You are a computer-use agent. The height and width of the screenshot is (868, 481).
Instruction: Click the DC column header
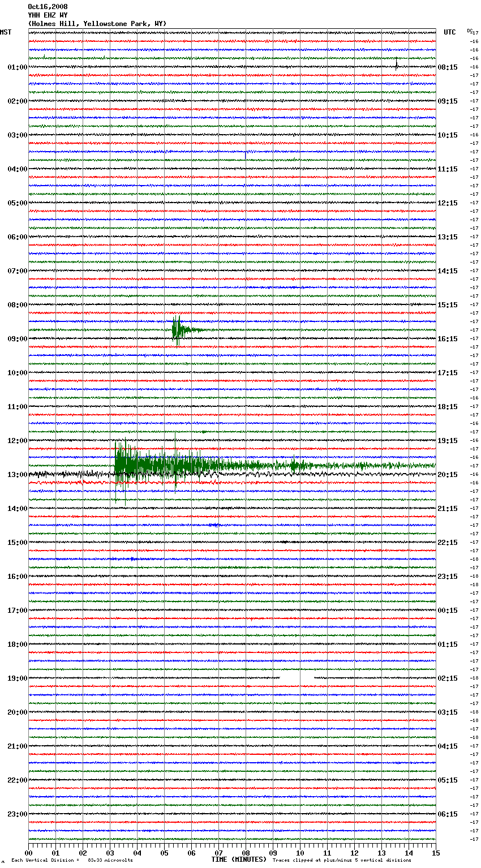(470, 31)
